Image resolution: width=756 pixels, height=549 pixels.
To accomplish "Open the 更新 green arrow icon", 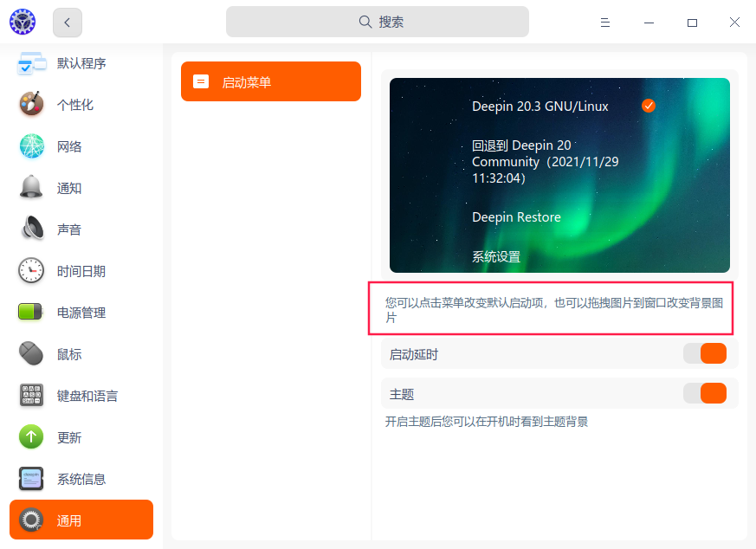I will [x=31, y=436].
